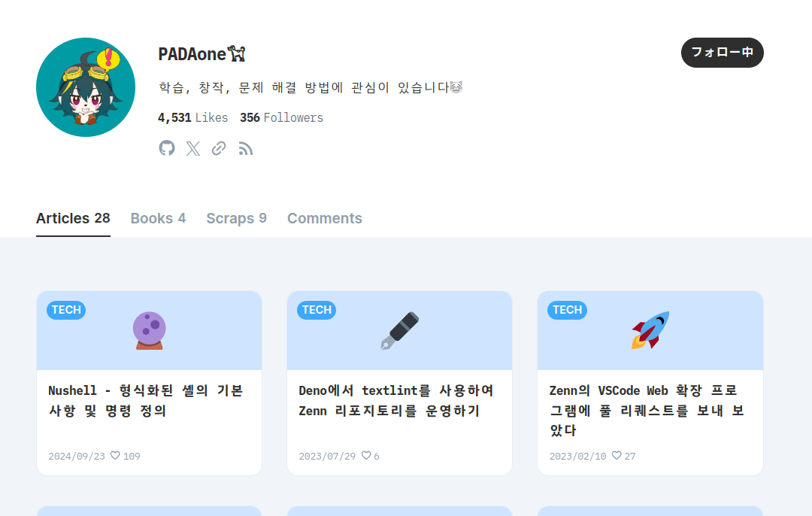
Task: Click the crystal ball emoji on Nushell card
Action: click(149, 330)
